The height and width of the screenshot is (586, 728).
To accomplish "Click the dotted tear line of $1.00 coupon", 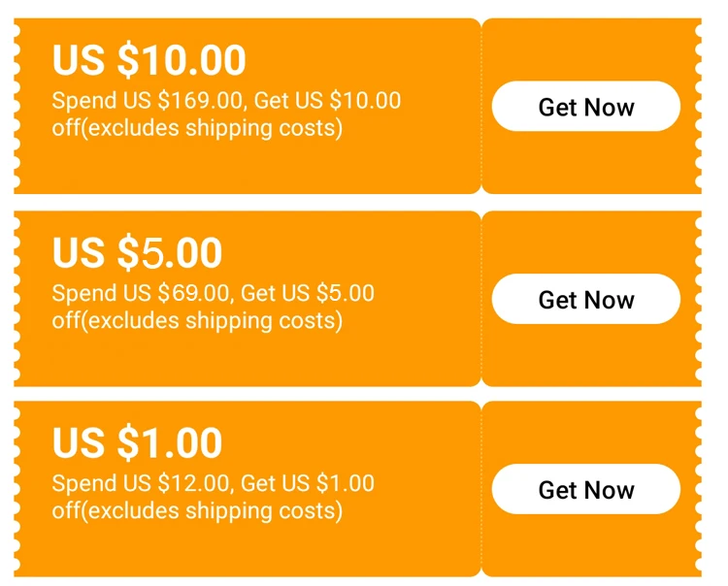I will click(x=481, y=489).
